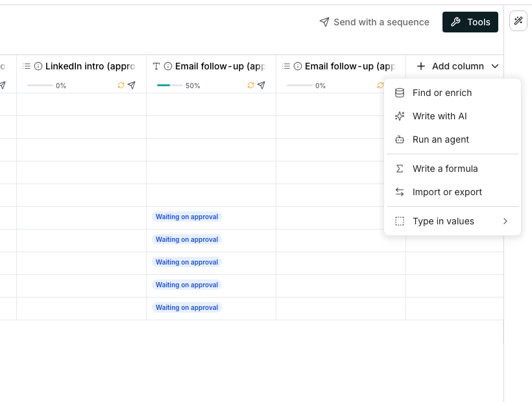Click the Email follow-up text column header title
This screenshot has width=532, height=402.
(220, 66)
